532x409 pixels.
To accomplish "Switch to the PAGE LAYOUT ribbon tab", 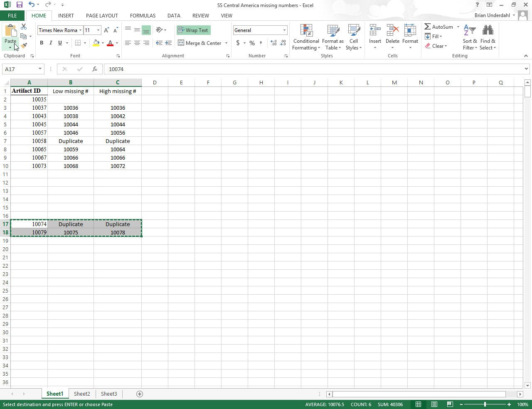I will [x=102, y=15].
